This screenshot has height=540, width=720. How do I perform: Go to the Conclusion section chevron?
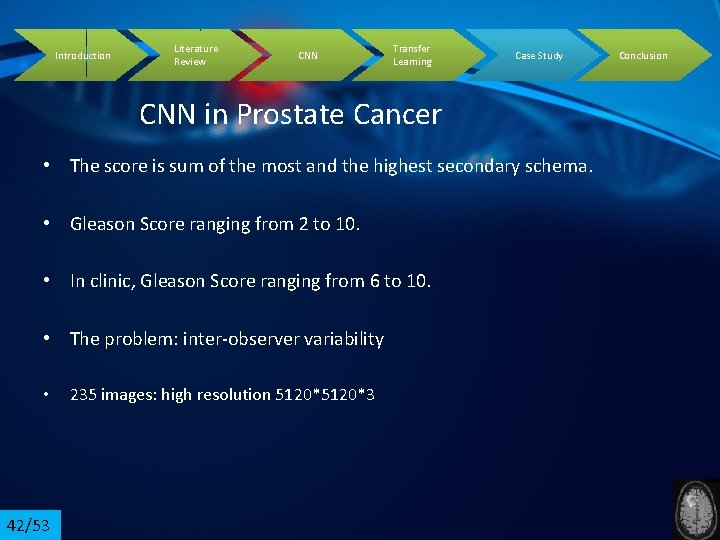pyautogui.click(x=643, y=55)
